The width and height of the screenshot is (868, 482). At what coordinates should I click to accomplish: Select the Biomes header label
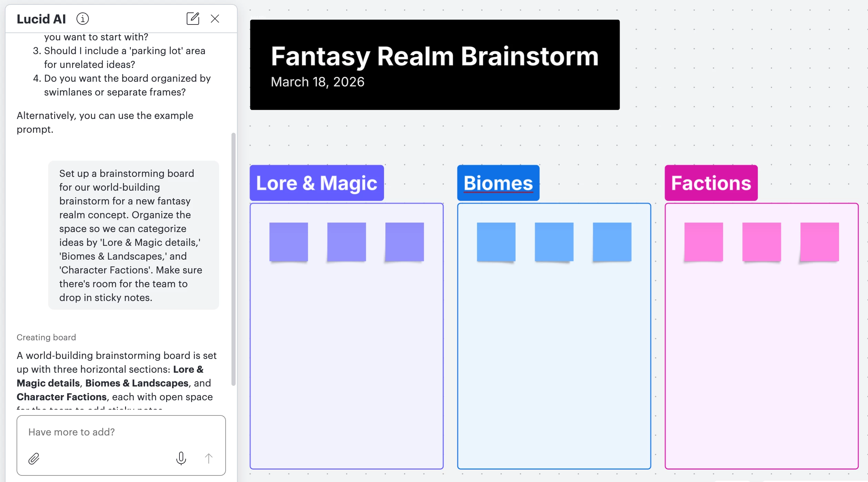click(498, 183)
